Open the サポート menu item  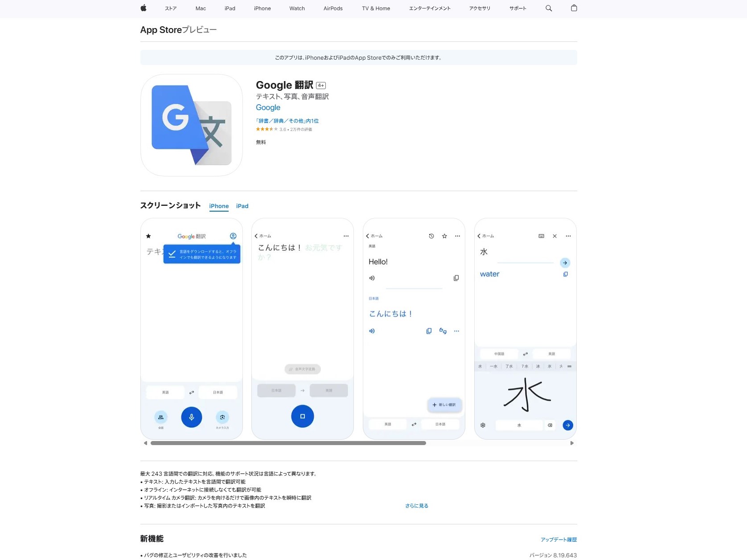[x=517, y=8]
